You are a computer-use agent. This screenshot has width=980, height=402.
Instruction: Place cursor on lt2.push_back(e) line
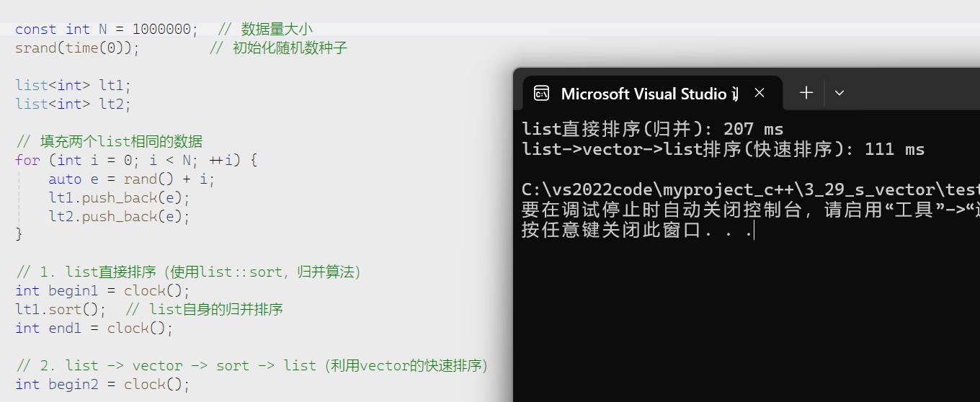119,216
